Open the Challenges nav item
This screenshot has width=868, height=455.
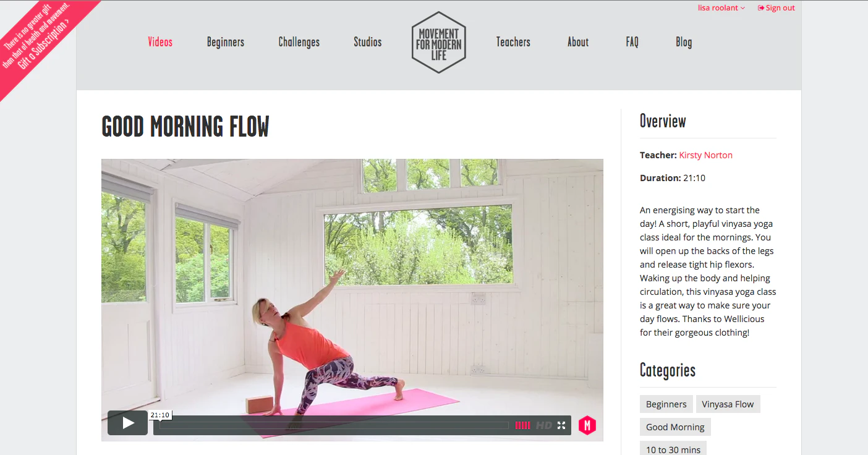[x=299, y=42]
